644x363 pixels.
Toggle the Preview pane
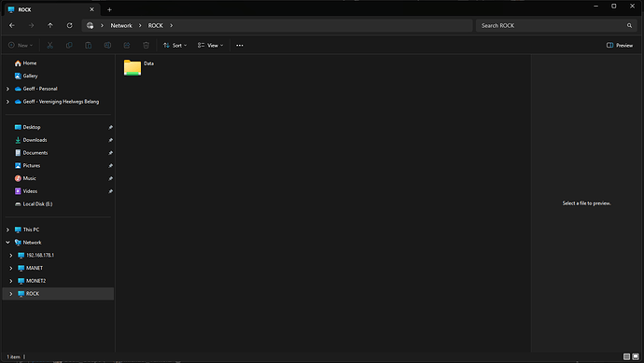[620, 45]
